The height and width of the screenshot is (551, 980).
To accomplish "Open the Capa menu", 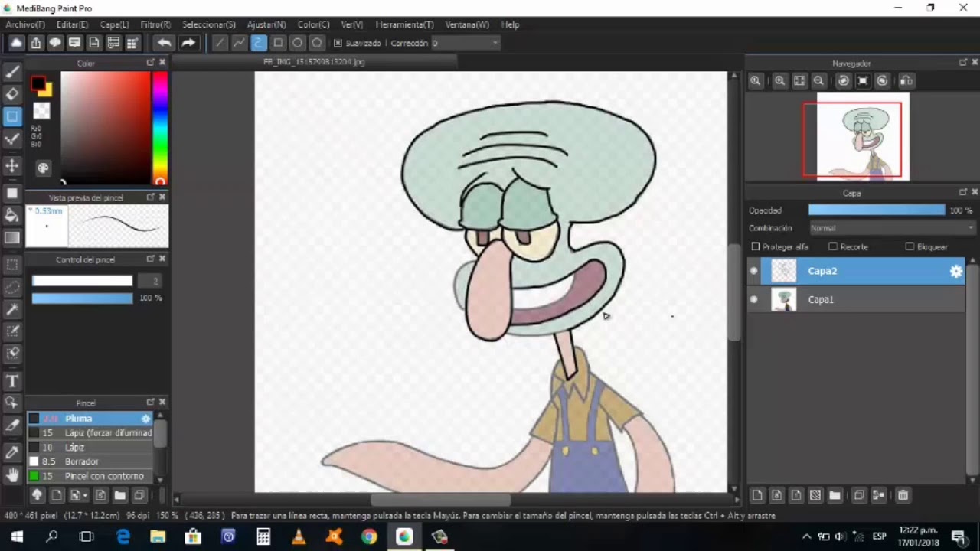I will (114, 24).
